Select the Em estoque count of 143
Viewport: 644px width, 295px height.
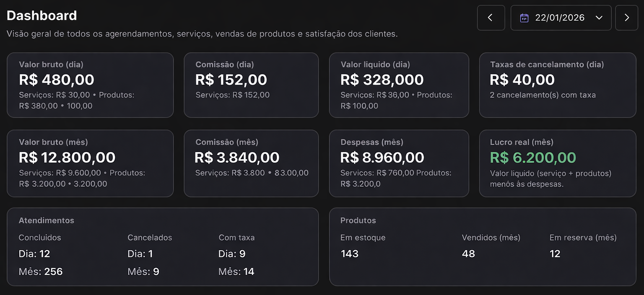pyautogui.click(x=349, y=254)
